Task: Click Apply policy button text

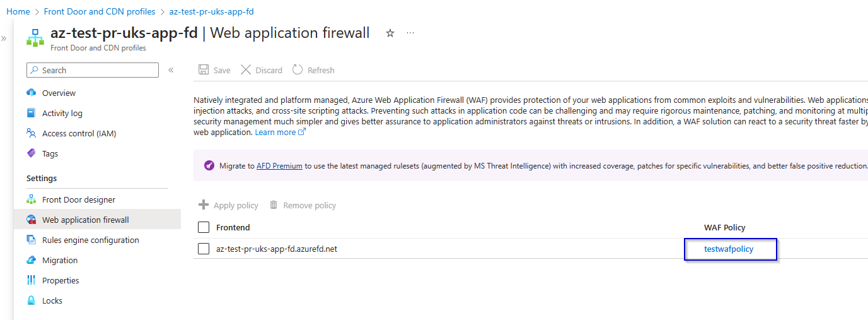Action: pyautogui.click(x=236, y=205)
